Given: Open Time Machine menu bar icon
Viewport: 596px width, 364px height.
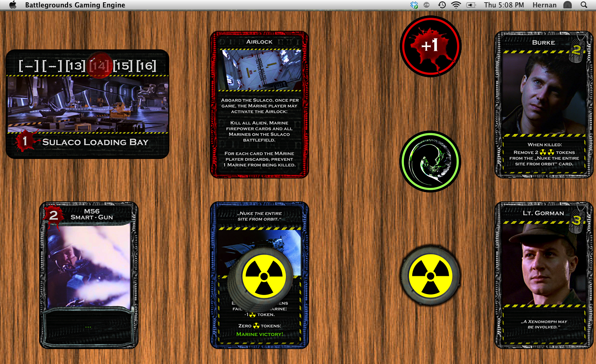Looking at the screenshot, I should 442,5.
